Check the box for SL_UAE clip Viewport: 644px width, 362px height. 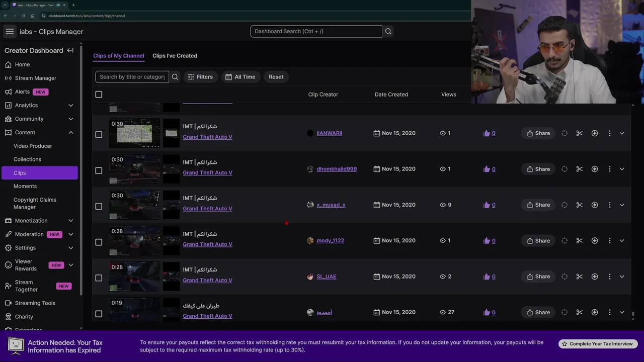pyautogui.click(x=99, y=278)
